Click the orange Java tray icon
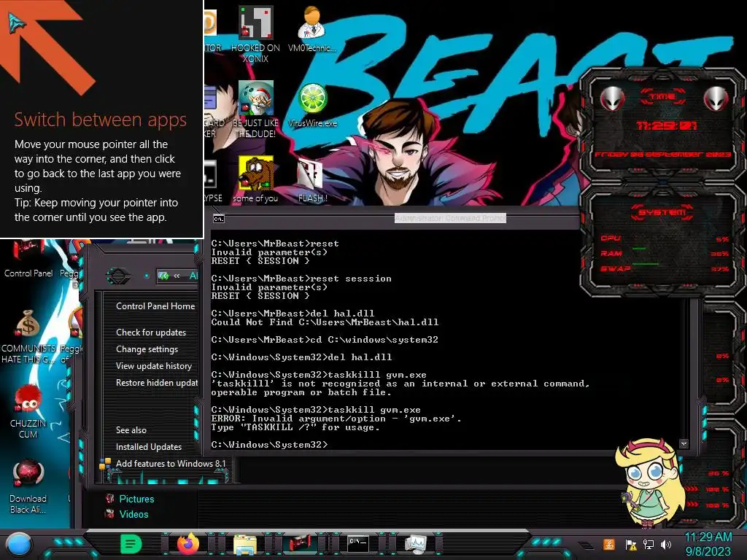This screenshot has width=747, height=560. coord(609,544)
